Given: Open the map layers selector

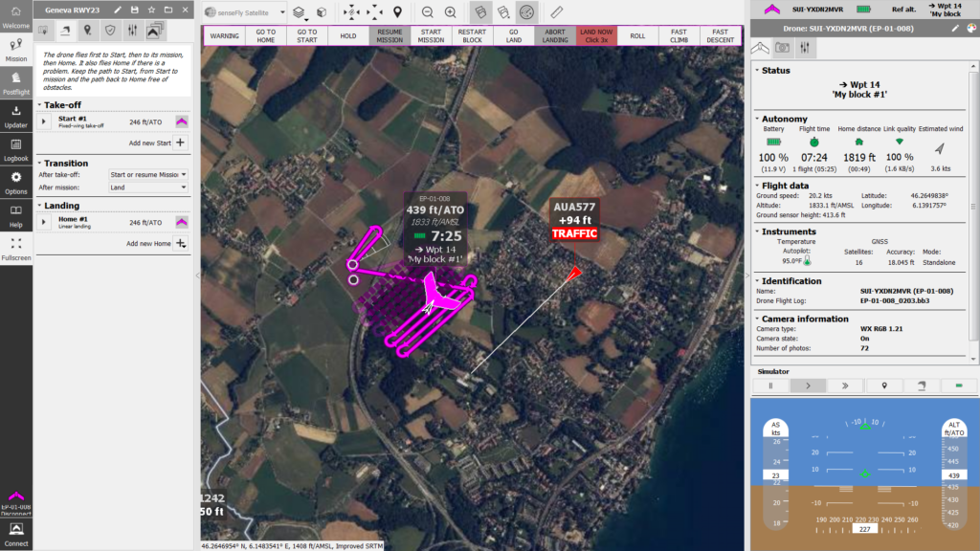Looking at the screenshot, I should point(297,12).
